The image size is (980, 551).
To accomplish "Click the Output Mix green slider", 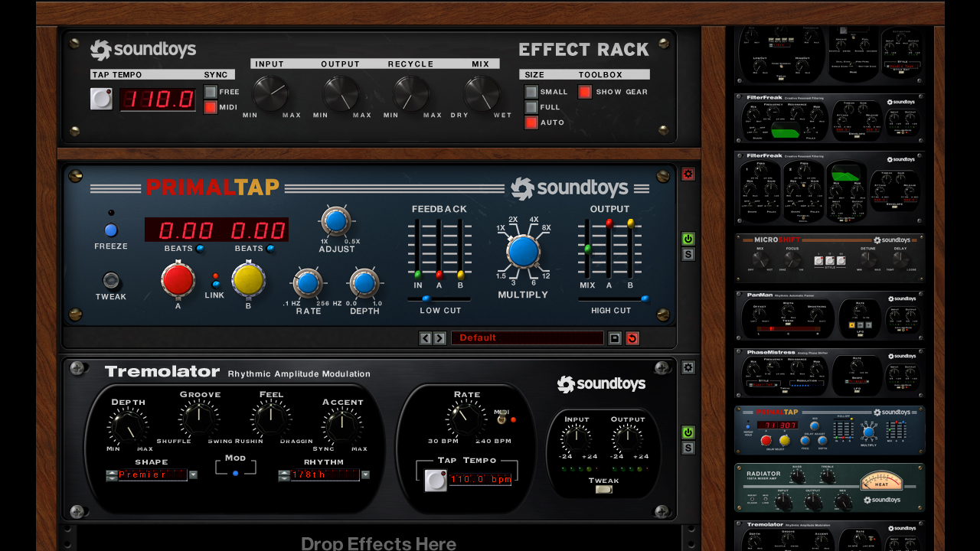I will pyautogui.click(x=587, y=248).
